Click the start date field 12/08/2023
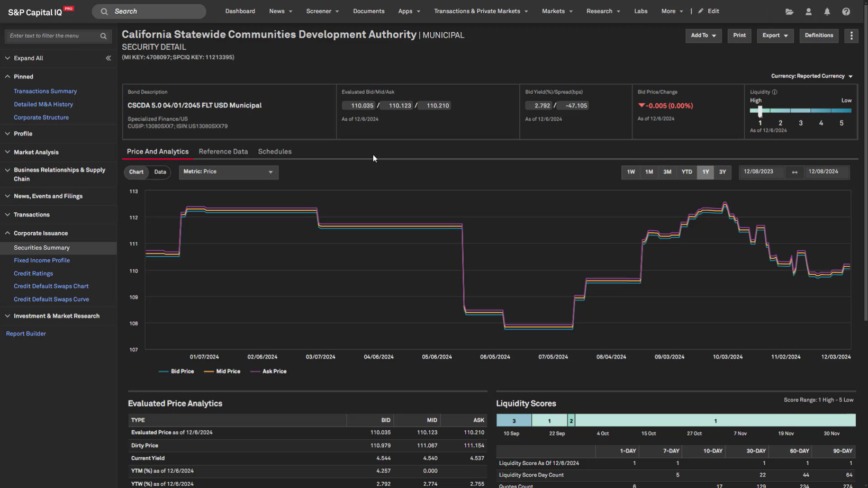868x488 pixels. 761,172
